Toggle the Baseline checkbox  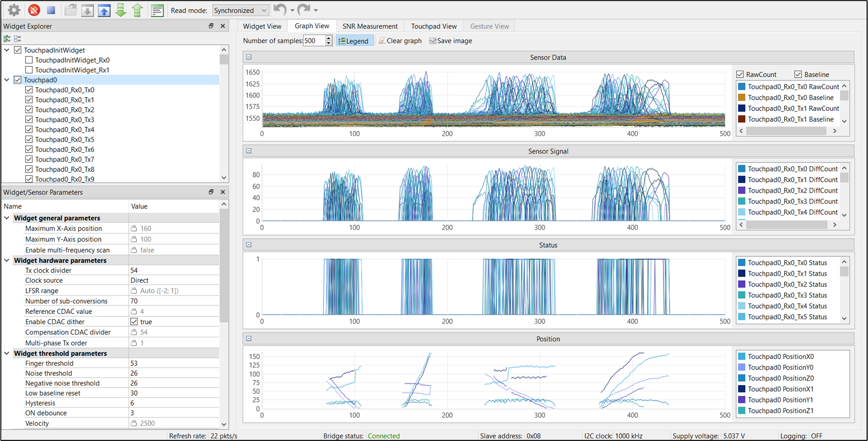click(x=798, y=74)
